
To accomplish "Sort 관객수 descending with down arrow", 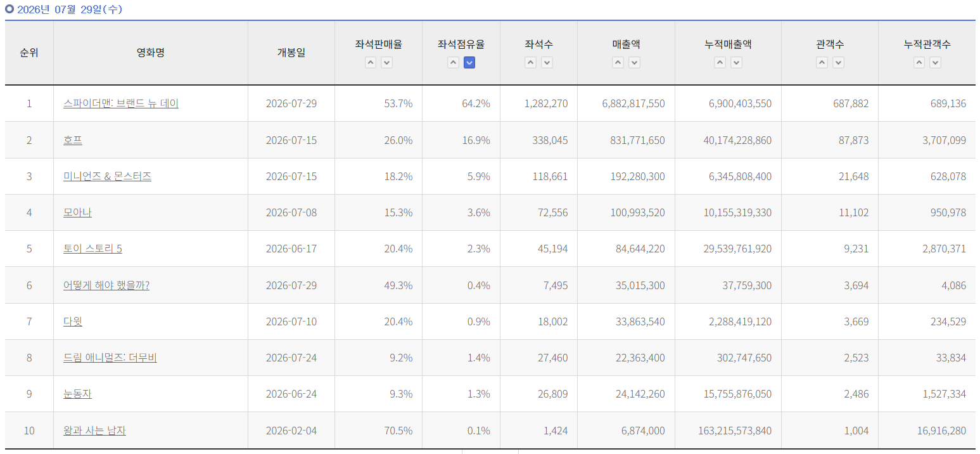I will (x=838, y=62).
